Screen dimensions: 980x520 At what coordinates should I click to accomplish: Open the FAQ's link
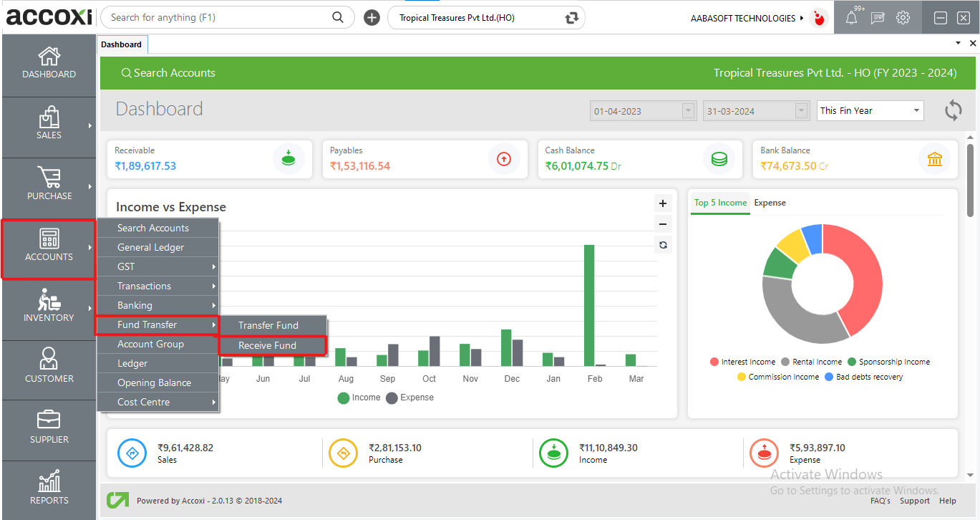pyautogui.click(x=880, y=501)
